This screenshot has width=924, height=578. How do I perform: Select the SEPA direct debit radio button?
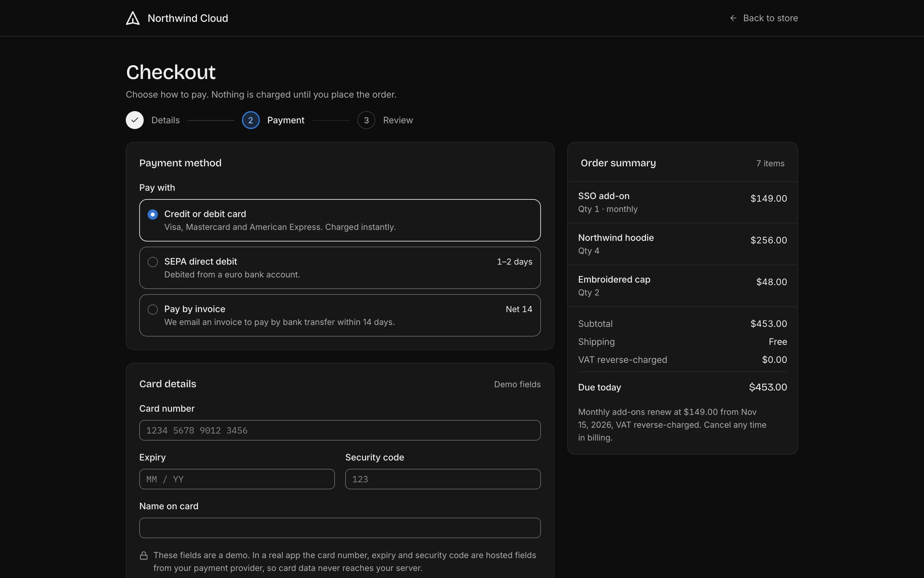(153, 262)
